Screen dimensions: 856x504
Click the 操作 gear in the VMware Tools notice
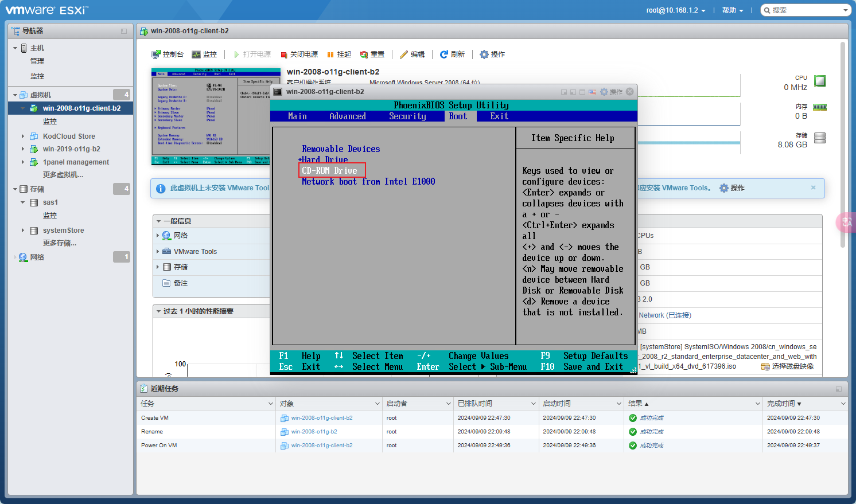724,188
